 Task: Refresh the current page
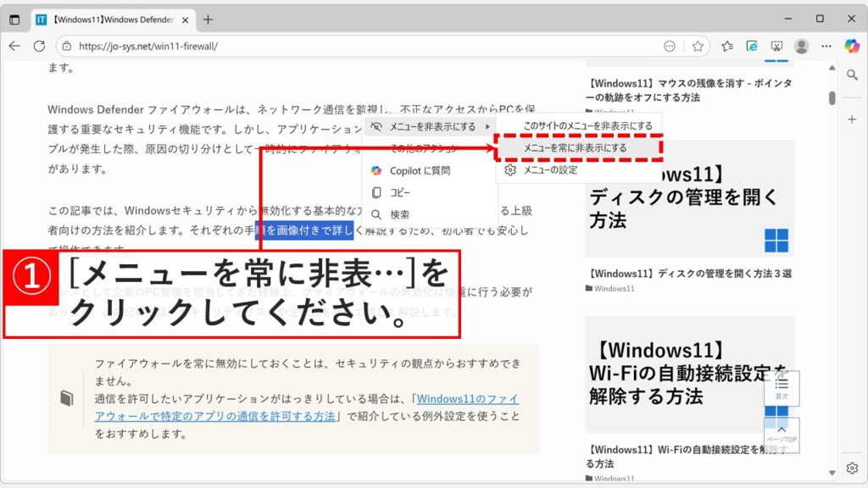pyautogui.click(x=41, y=47)
